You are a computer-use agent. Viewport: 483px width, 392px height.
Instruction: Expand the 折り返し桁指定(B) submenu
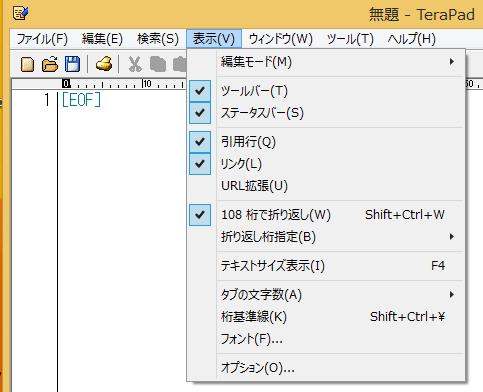[327, 237]
